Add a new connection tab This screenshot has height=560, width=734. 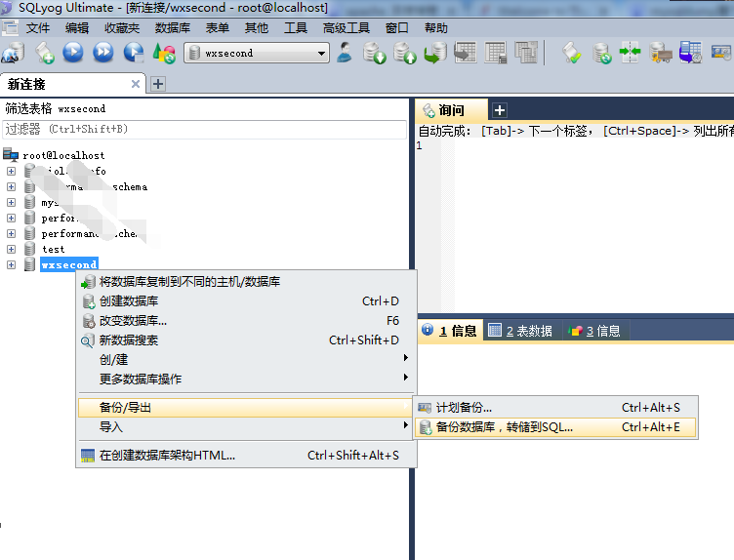click(x=158, y=84)
